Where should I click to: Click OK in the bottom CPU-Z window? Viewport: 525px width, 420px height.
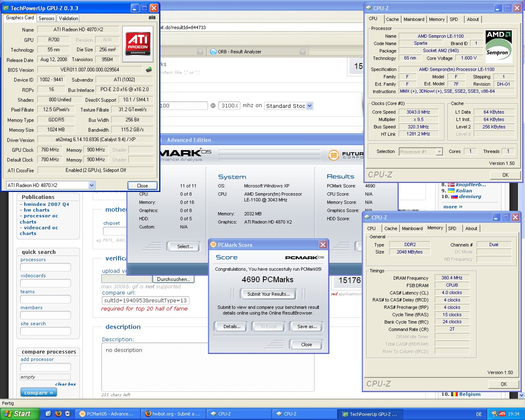coord(504,384)
